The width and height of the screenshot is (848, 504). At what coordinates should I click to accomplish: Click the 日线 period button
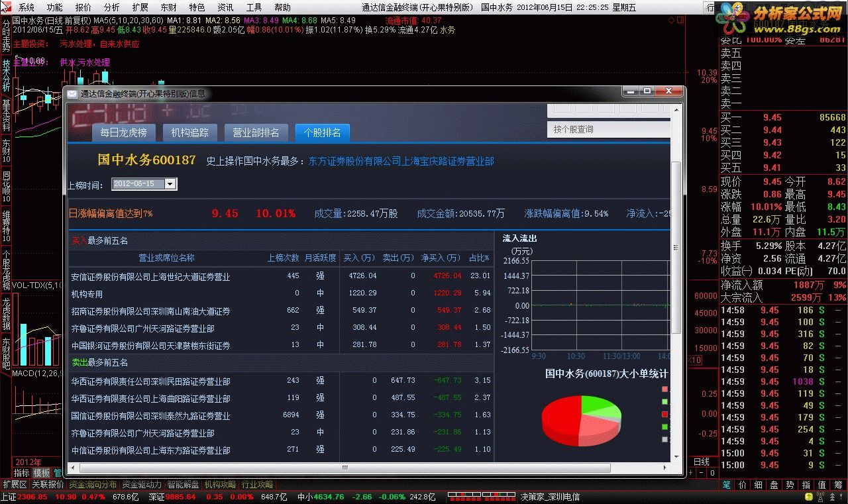click(x=702, y=462)
